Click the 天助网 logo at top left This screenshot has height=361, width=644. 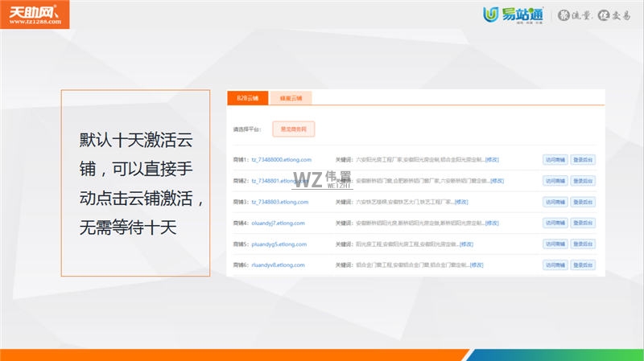coord(35,14)
